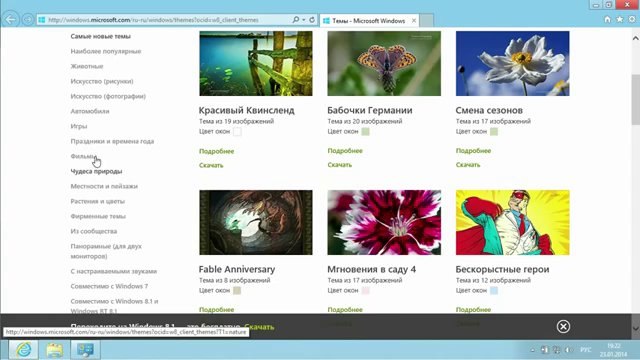
Task: Open 'Местности и пейзажи' category
Action: 104,186
